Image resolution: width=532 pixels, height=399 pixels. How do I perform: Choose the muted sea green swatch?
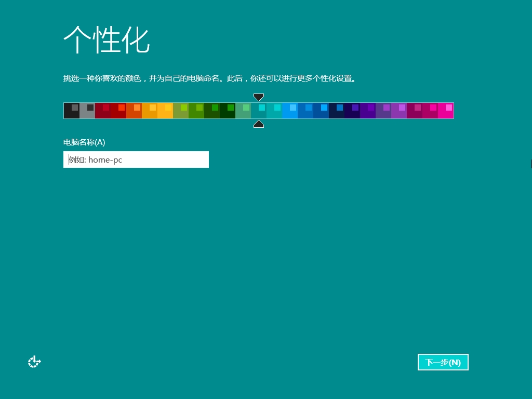[x=243, y=111]
